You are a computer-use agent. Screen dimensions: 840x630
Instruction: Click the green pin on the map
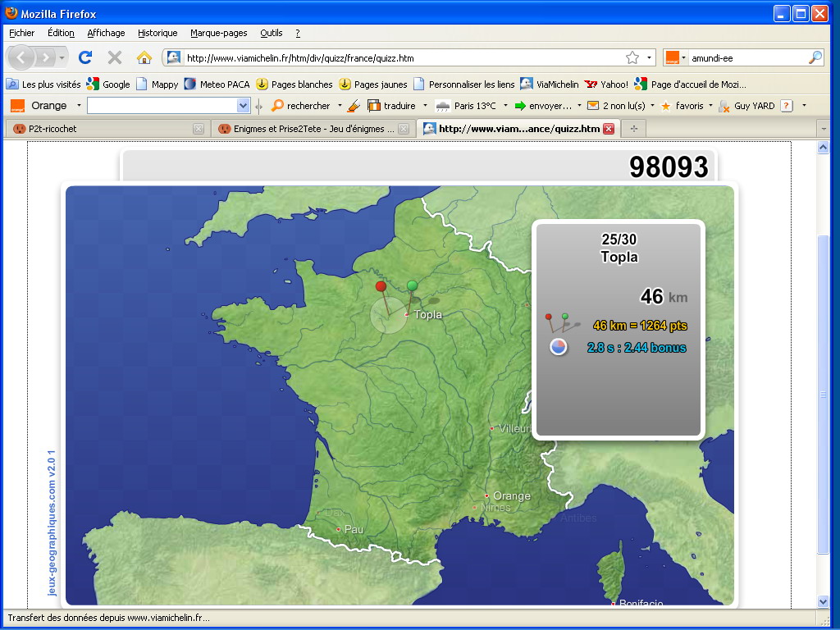click(x=412, y=285)
